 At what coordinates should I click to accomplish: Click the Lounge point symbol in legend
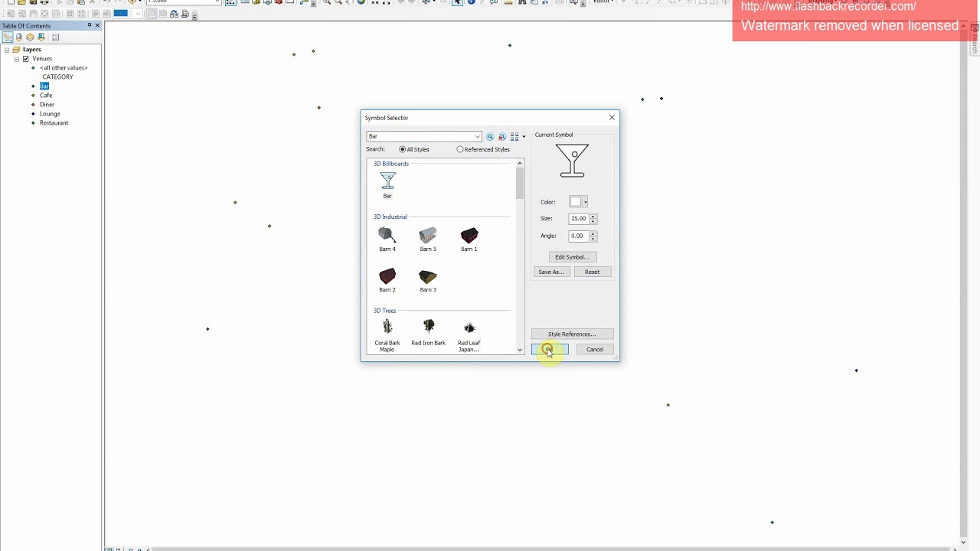point(33,114)
